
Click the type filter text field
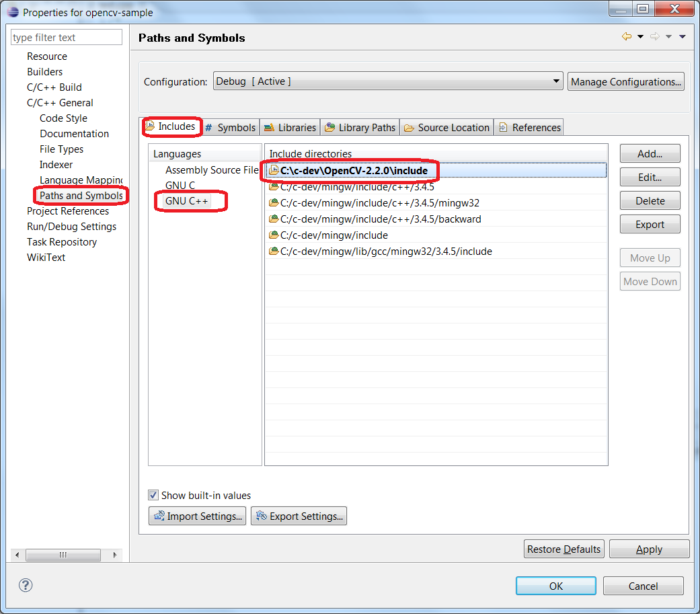coord(65,37)
